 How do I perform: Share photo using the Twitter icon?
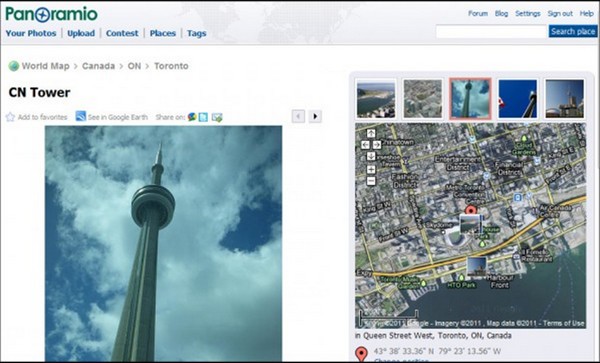point(204,117)
